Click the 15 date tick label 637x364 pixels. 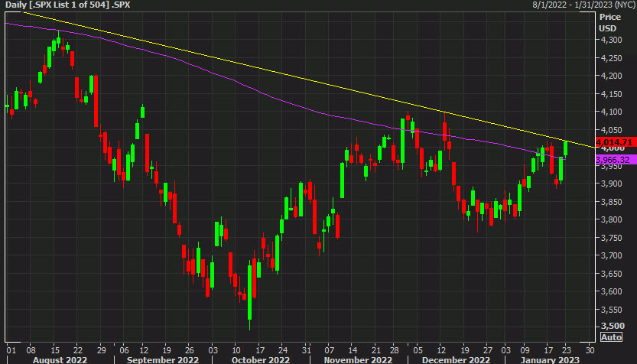point(54,350)
